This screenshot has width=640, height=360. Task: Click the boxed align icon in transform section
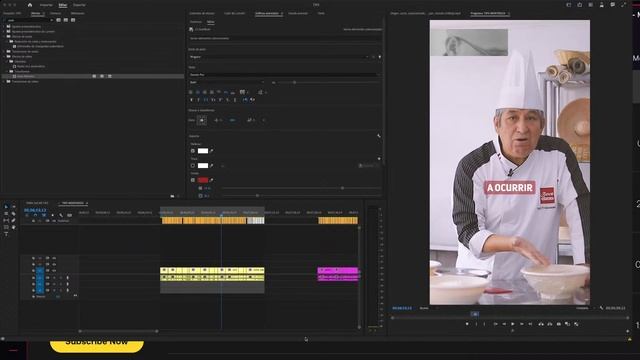[202, 120]
